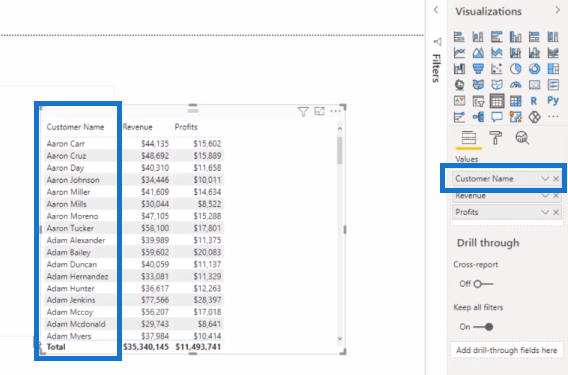Select the Stacked bar chart visual
This screenshot has width=568, height=375.
click(459, 37)
